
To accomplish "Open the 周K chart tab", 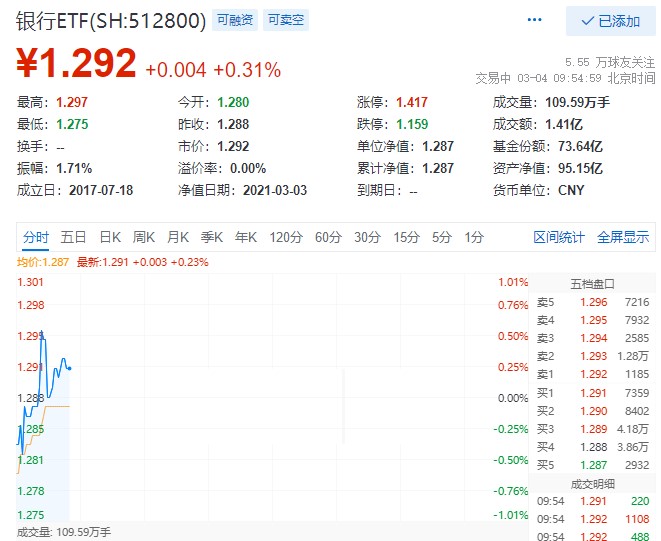I will 144,237.
